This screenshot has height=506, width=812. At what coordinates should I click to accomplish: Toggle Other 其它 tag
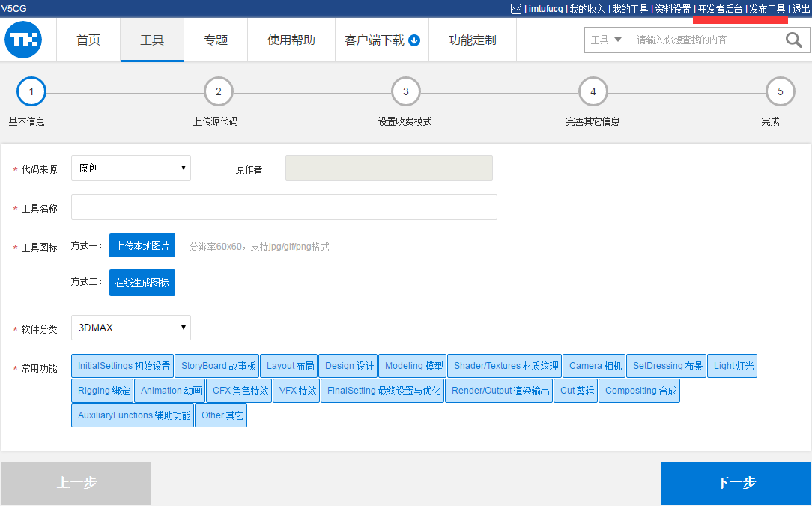pos(222,415)
